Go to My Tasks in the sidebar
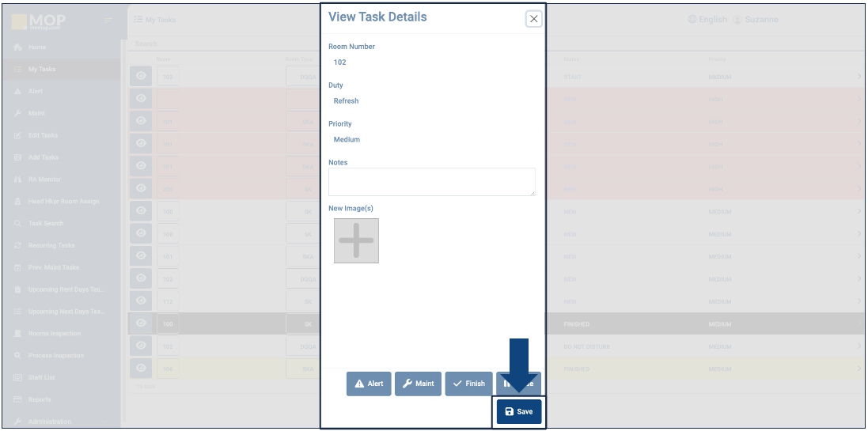Image resolution: width=868 pixels, height=431 pixels. 41,70
